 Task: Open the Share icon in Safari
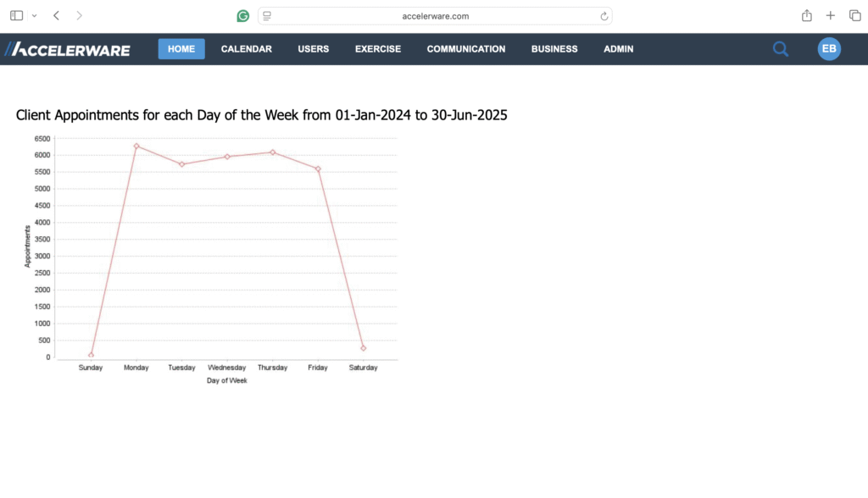click(806, 15)
